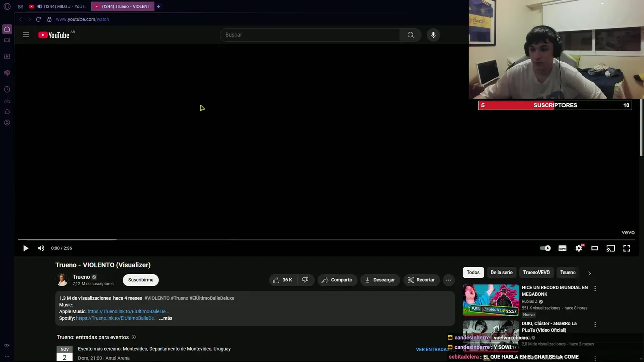Show info about Trueno event tickets
The width and height of the screenshot is (644, 362).
[x=133, y=337]
